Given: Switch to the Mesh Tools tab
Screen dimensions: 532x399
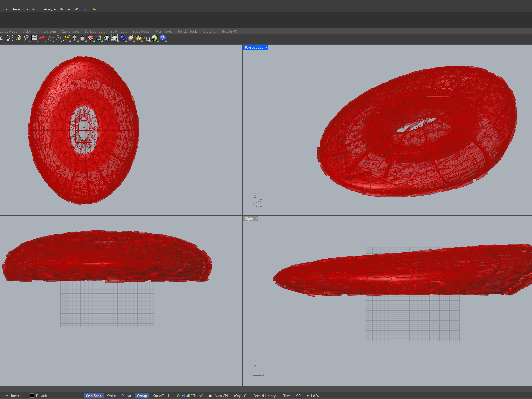Looking at the screenshot, I should click(x=164, y=32).
